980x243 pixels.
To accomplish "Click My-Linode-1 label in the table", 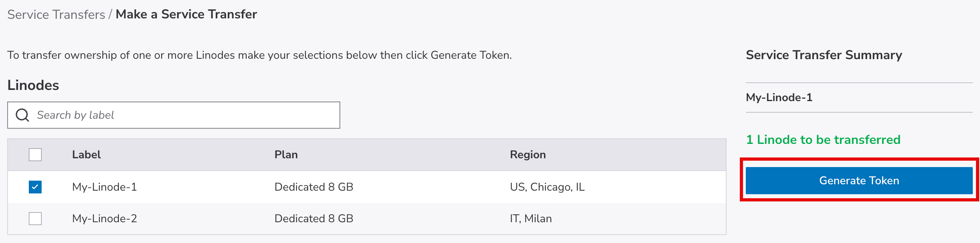I will pyautogui.click(x=104, y=187).
